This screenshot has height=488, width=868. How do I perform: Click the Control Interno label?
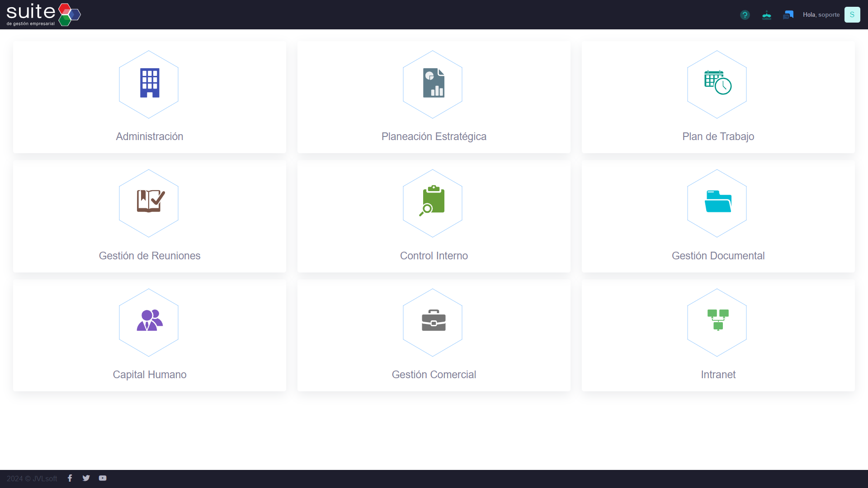pyautogui.click(x=434, y=256)
